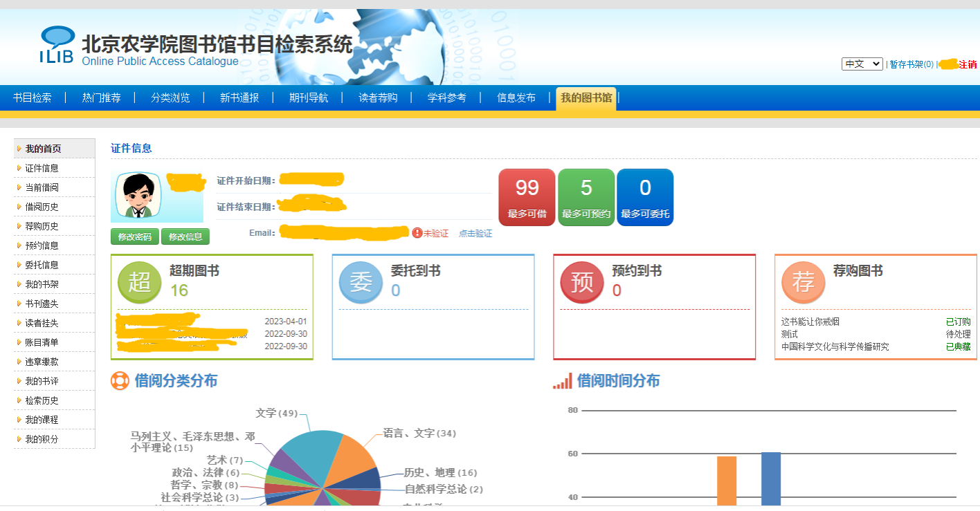This screenshot has height=511, width=980.
Task: Go to 新书通报
Action: (239, 97)
